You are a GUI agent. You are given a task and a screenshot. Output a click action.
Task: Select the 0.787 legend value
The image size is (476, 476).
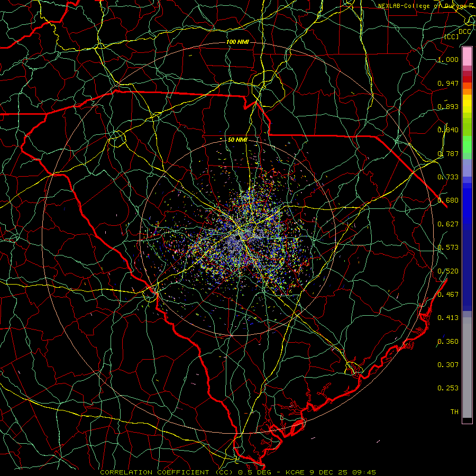pos(448,153)
